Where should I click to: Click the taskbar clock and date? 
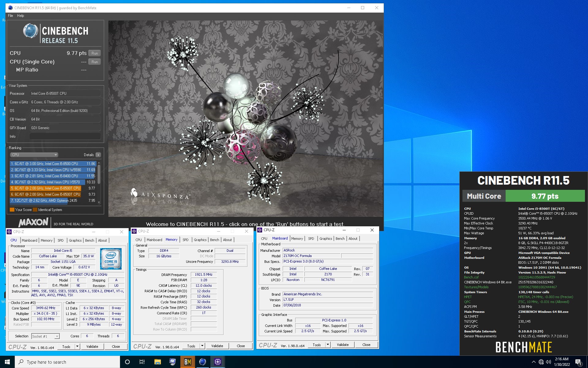coord(562,362)
